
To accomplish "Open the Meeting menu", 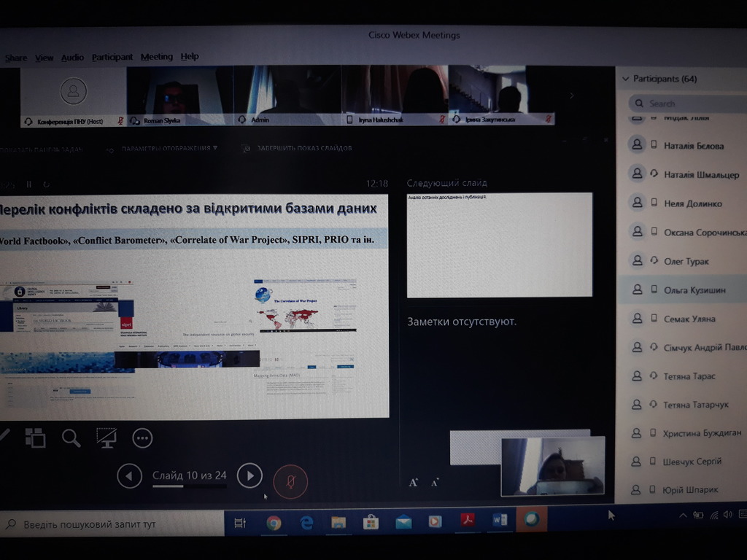I will coord(156,57).
